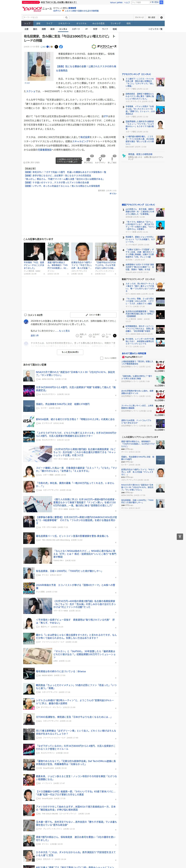Screen dimensions: 186x868
Task: Open the トピックス一覧 link
Action: (155, 29)
